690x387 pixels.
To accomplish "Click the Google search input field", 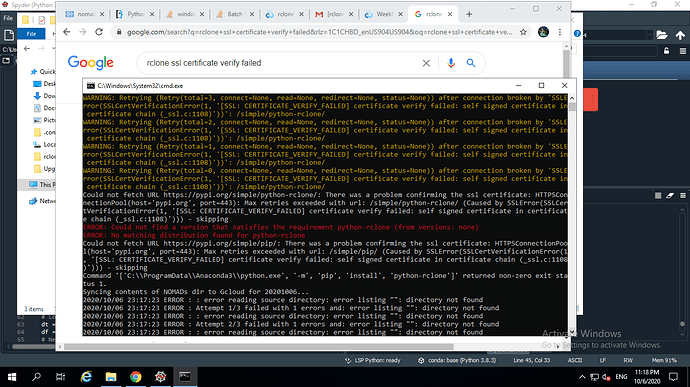I will [282, 63].
